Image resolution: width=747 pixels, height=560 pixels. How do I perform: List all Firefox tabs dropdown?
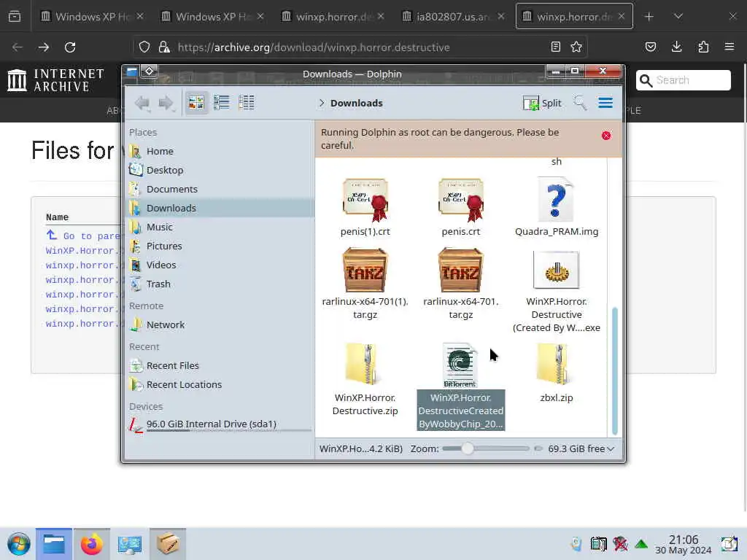tap(678, 17)
